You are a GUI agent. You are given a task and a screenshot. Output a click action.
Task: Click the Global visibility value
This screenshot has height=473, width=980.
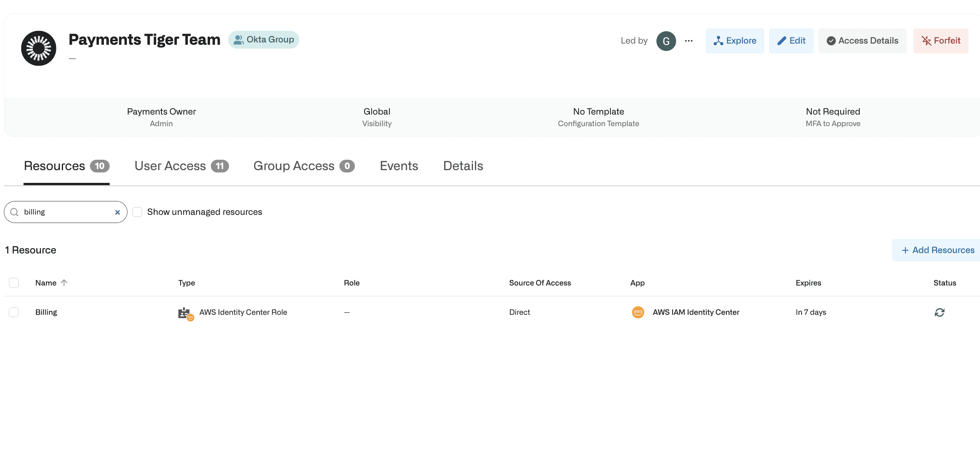[x=377, y=111]
